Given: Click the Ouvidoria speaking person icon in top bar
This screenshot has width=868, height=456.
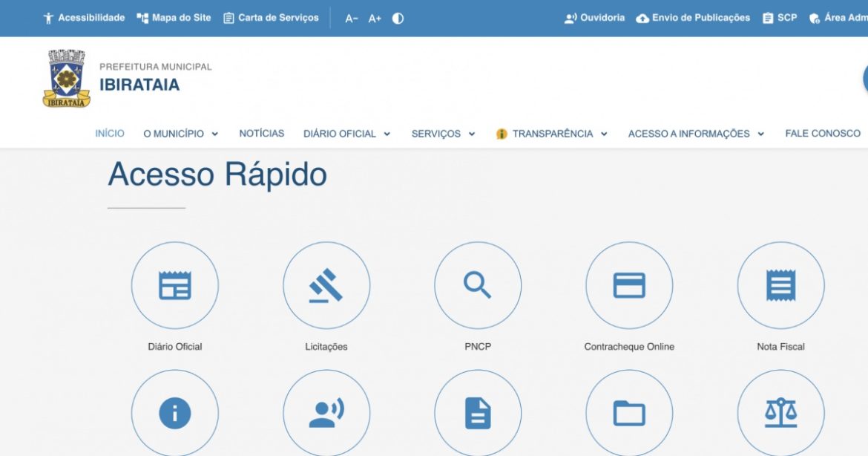Looking at the screenshot, I should (571, 19).
